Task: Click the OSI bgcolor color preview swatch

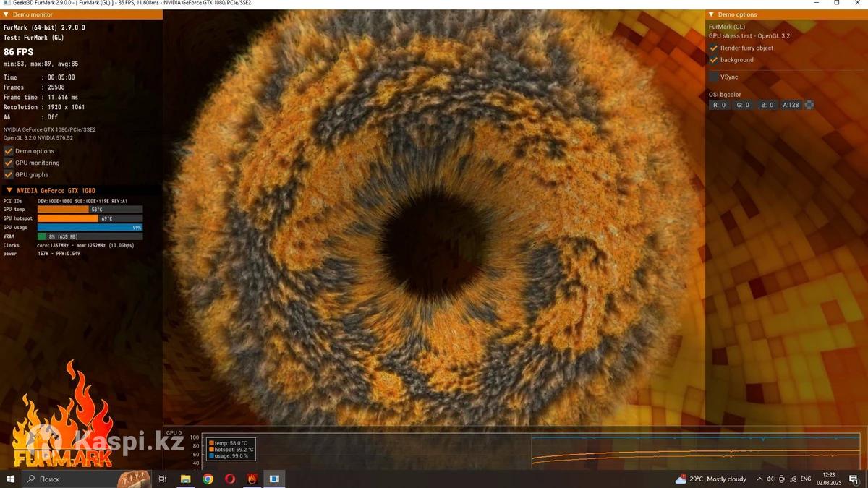Action: [809, 105]
